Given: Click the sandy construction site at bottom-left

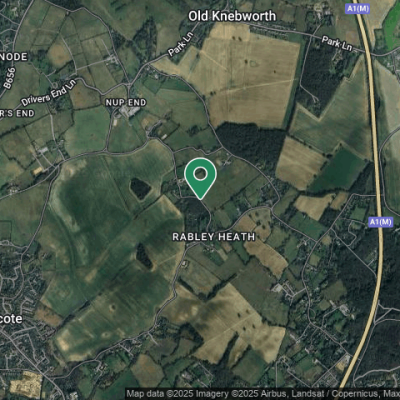Looking at the screenshot, I should pyautogui.click(x=26, y=385).
